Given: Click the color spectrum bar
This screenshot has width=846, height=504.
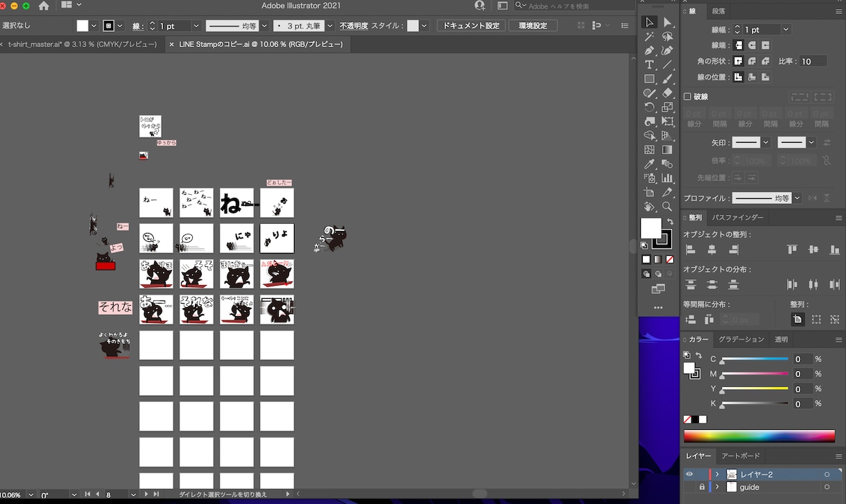Looking at the screenshot, I should (759, 436).
